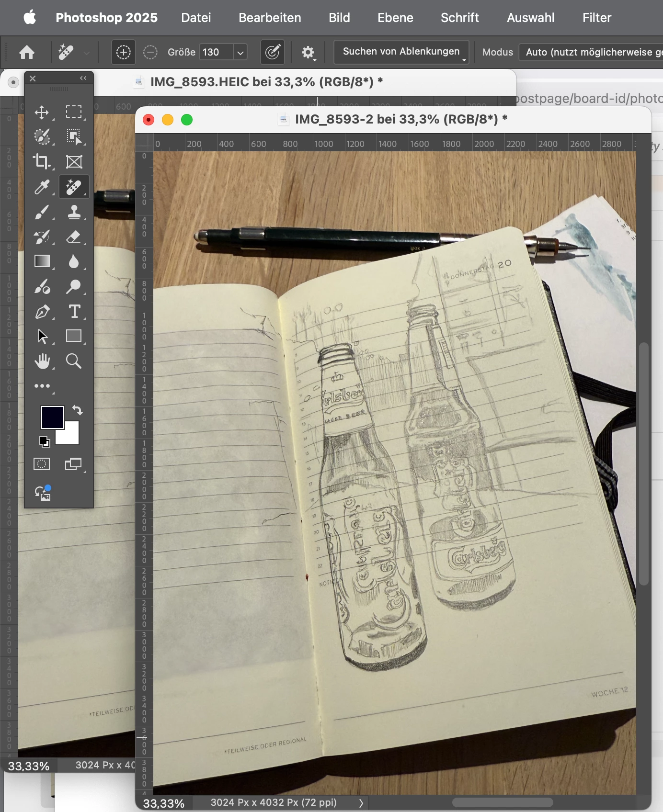Screen dimensions: 663x812
Task: Enable subtract-from-brush-area minus mode
Action: tap(150, 52)
